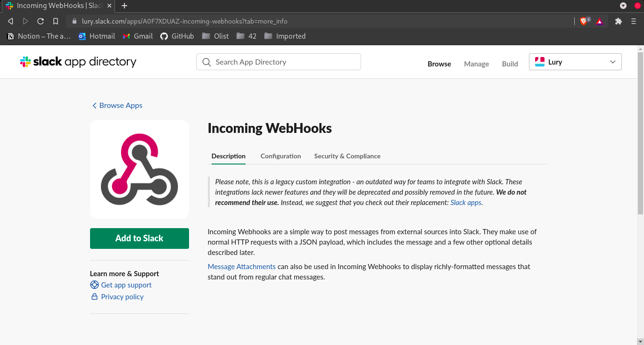
Task: Go back via Browse Apps link
Action: point(117,106)
